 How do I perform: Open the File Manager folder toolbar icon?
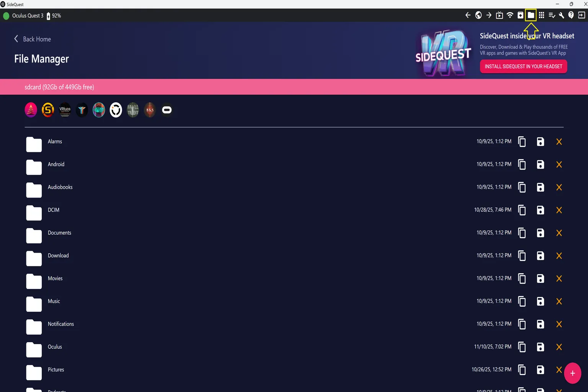tap(531, 15)
